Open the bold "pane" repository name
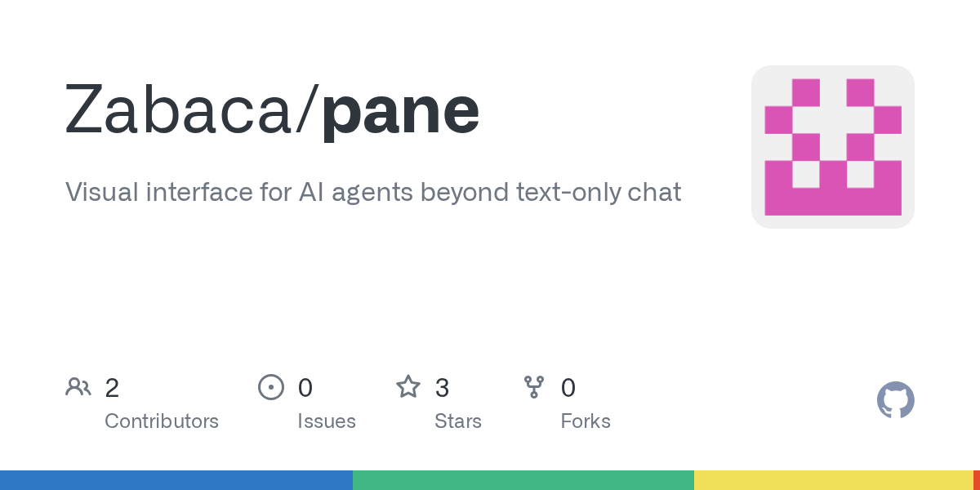Image resolution: width=980 pixels, height=490 pixels. (x=400, y=110)
